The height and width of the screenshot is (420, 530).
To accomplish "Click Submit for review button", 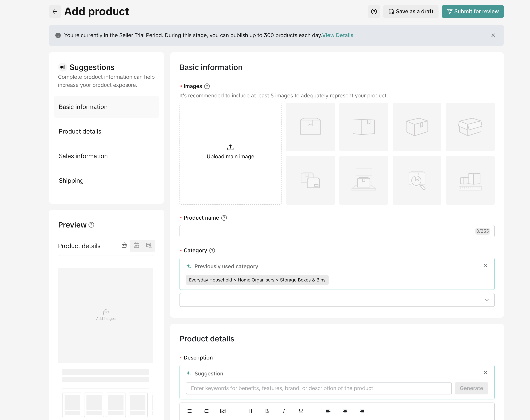I will click(472, 12).
